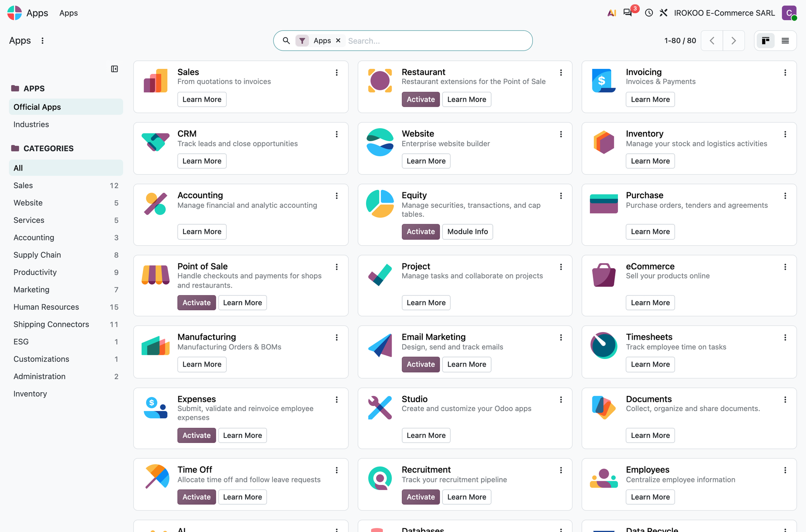Select Official Apps in sidebar
This screenshot has width=806, height=532.
[x=66, y=107]
